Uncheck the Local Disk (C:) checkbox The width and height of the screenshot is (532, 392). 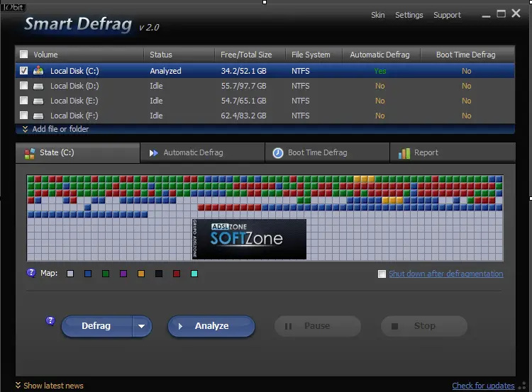(x=24, y=71)
